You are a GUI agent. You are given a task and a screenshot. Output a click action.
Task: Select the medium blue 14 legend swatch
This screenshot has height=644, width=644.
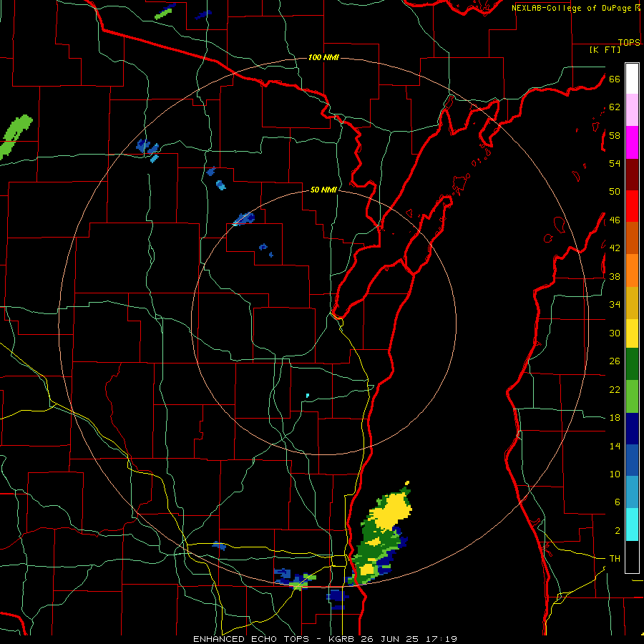632,460
